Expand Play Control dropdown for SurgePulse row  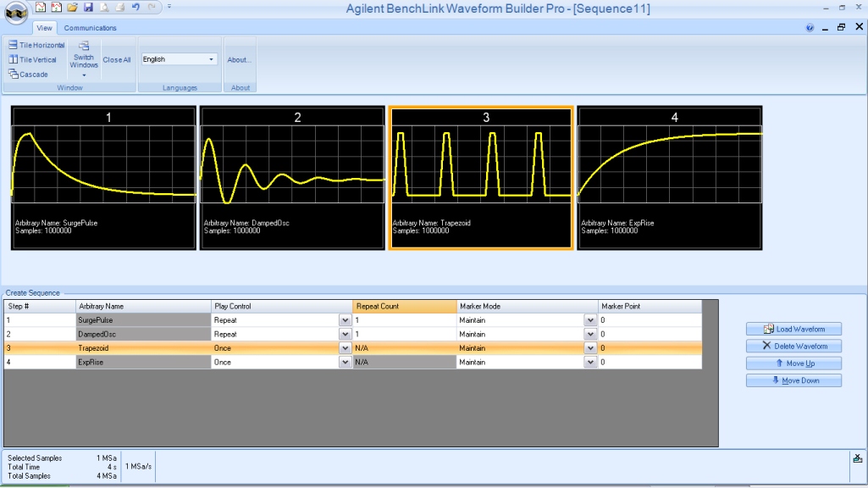tap(345, 321)
